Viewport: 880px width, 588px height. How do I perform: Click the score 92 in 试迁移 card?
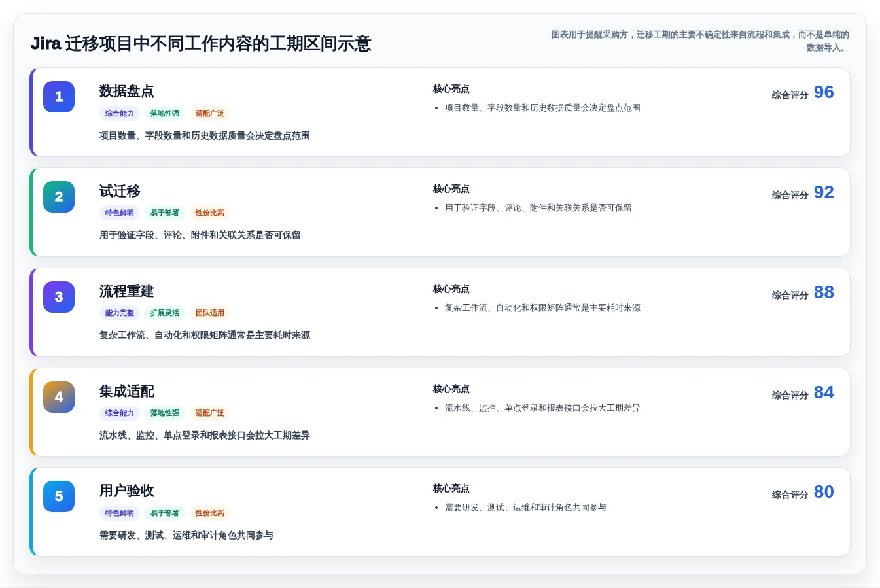click(x=824, y=192)
